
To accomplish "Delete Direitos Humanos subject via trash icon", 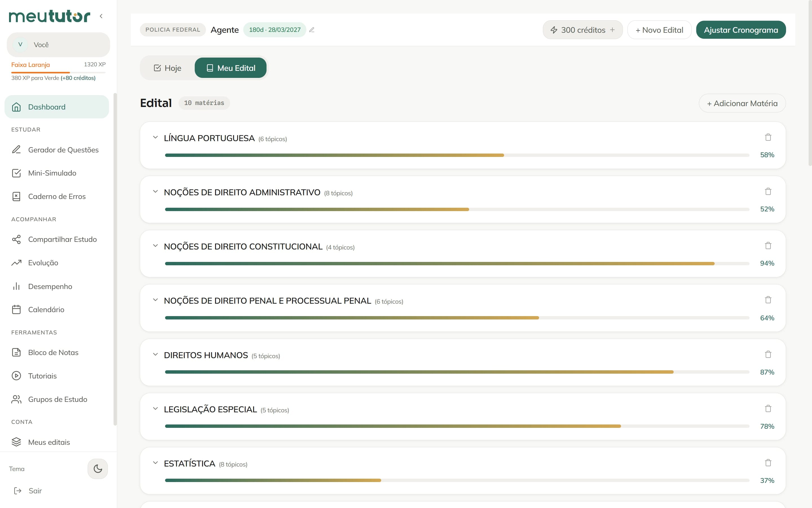I will [768, 354].
